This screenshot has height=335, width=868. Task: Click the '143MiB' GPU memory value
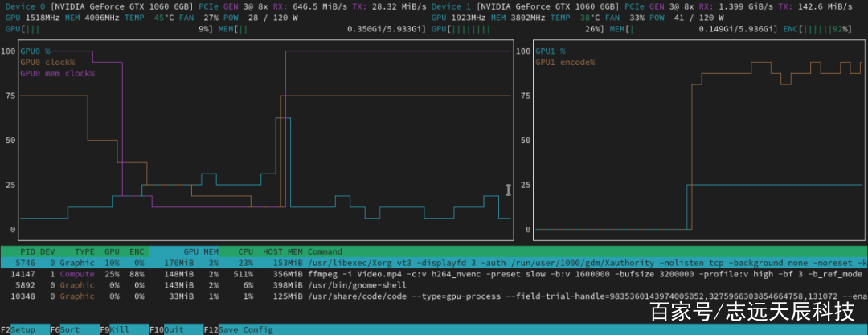coord(178,284)
